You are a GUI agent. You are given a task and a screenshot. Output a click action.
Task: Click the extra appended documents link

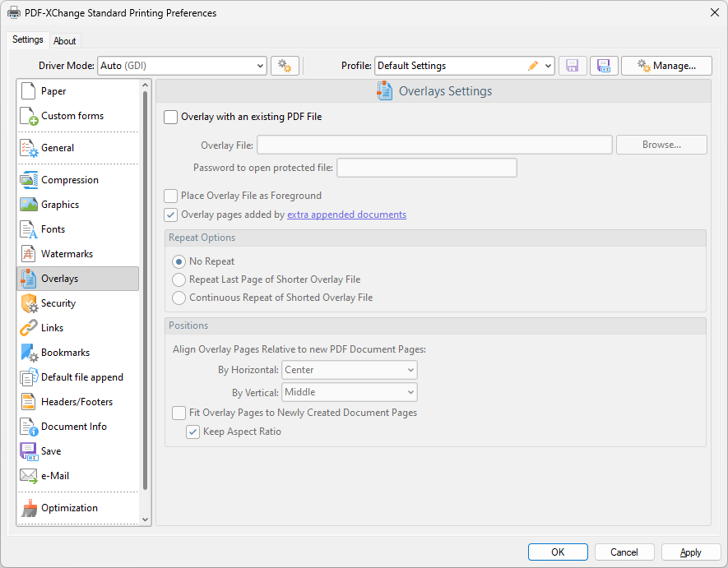coord(346,214)
